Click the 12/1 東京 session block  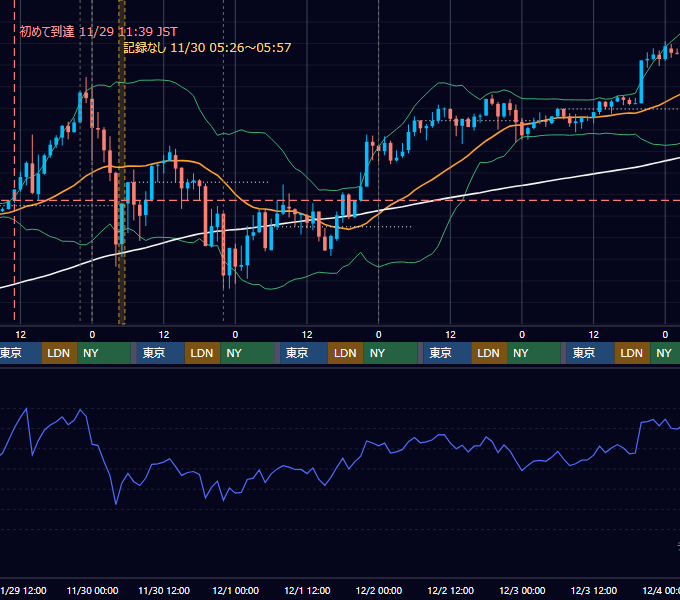point(304,353)
